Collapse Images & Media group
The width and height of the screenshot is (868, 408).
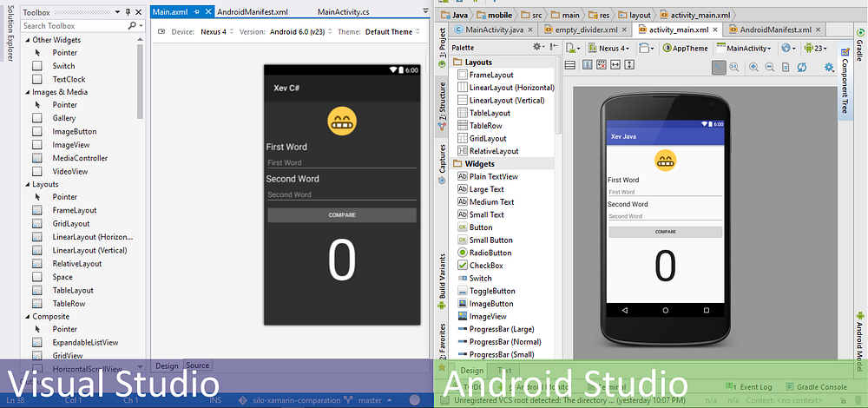tap(28, 92)
